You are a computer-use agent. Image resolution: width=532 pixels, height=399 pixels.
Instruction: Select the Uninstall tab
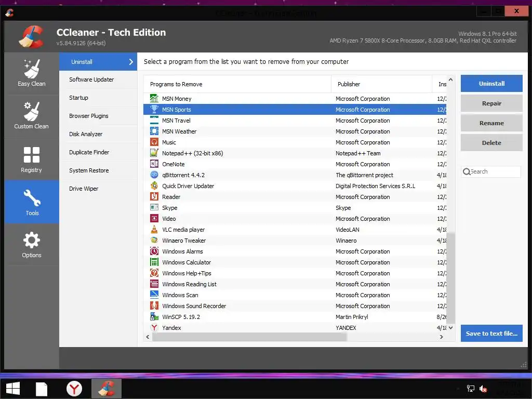pos(98,62)
